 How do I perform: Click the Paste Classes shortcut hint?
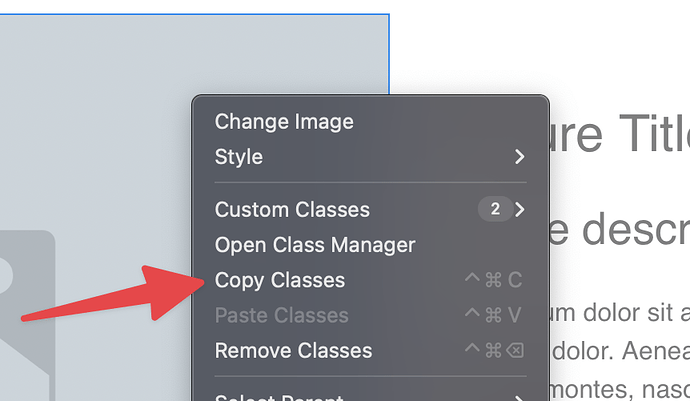pos(493,316)
